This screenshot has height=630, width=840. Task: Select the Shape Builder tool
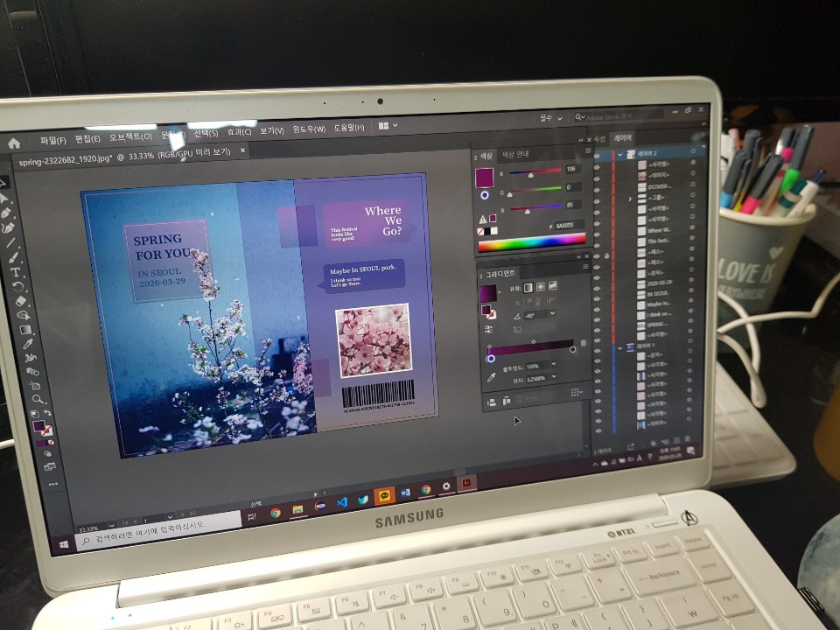(23, 315)
